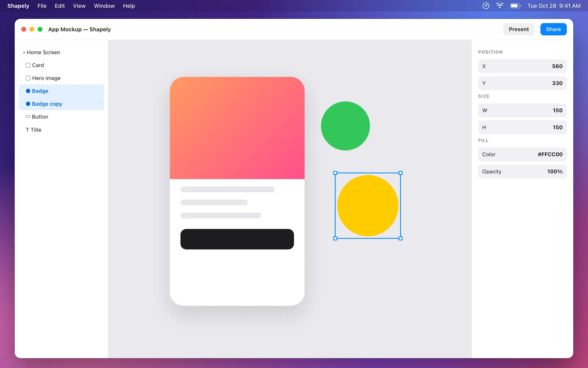Click the Wi-Fi icon in menu bar

pos(499,6)
